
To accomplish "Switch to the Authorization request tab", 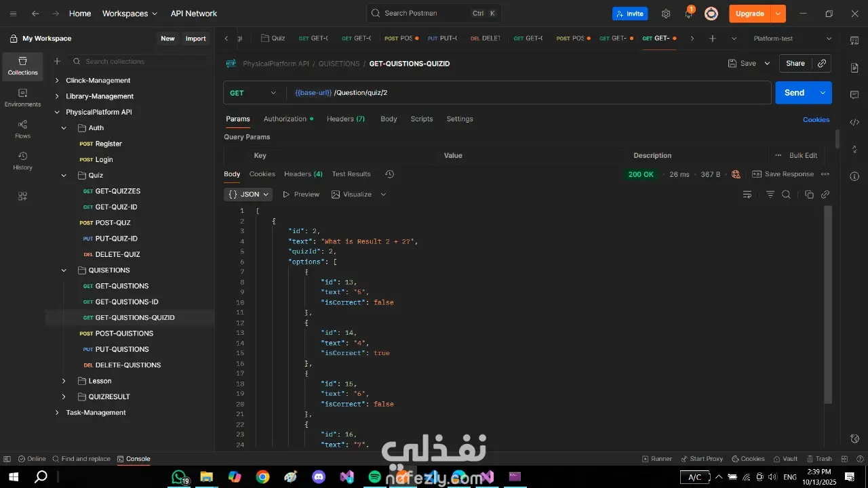I will point(288,119).
